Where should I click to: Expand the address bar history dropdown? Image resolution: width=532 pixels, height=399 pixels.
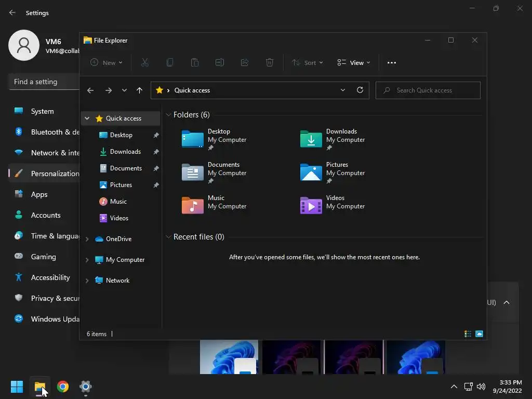click(343, 90)
